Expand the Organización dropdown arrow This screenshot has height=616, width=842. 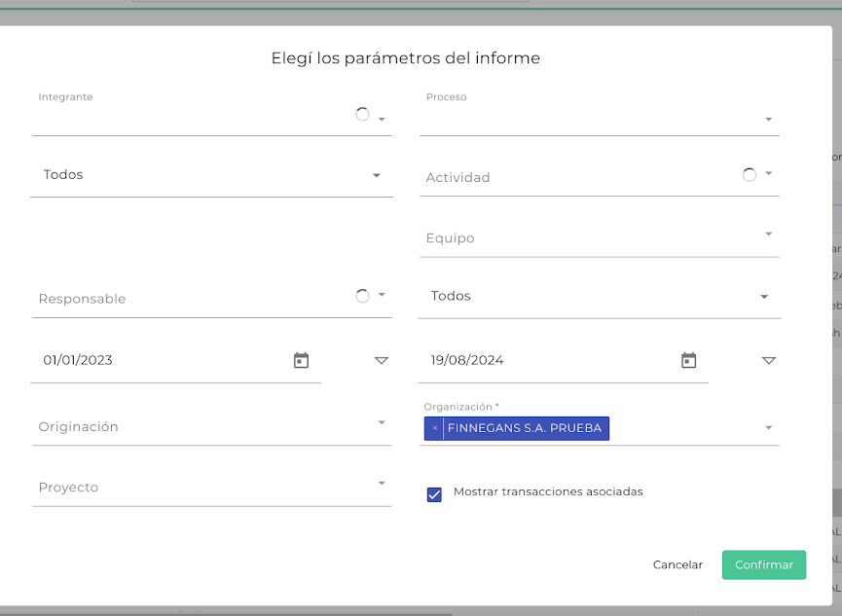coord(768,428)
